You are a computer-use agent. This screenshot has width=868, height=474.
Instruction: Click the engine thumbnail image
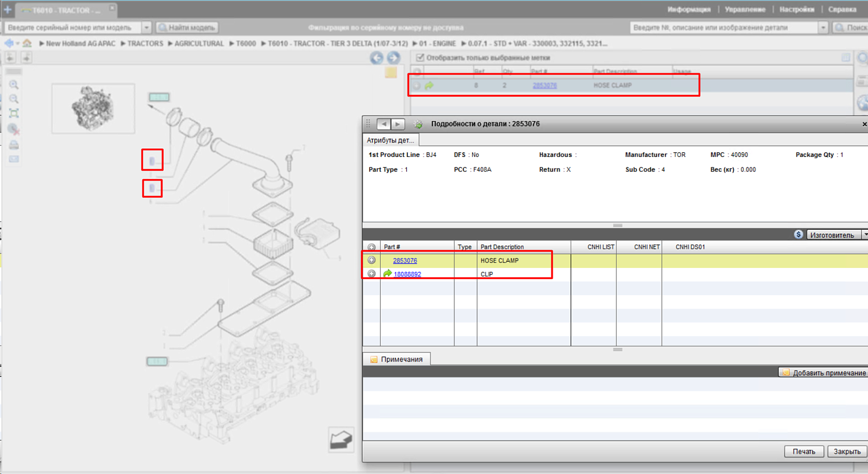coord(93,108)
